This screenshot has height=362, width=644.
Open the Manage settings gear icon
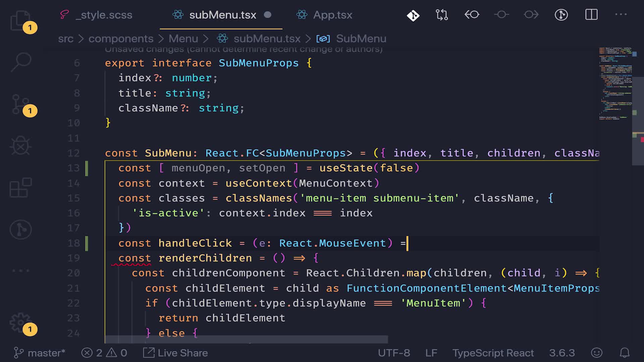(21, 322)
